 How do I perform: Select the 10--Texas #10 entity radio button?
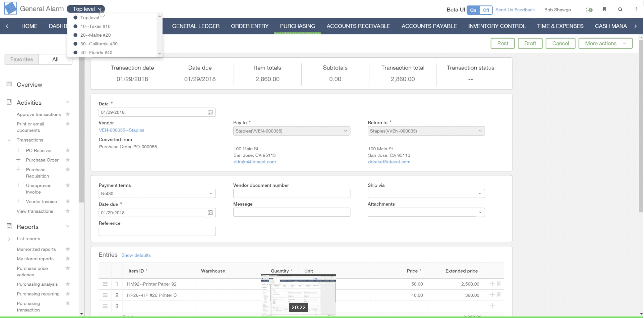[x=75, y=26]
